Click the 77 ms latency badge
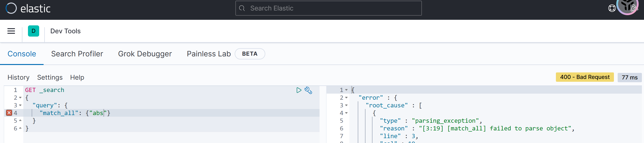 coord(630,78)
